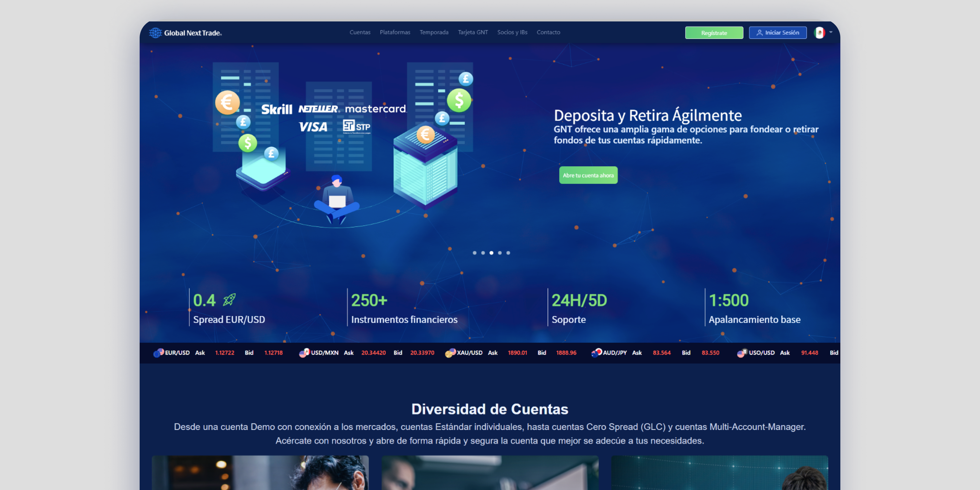Select the first carousel slide dot
The height and width of the screenshot is (490, 980).
tap(474, 253)
